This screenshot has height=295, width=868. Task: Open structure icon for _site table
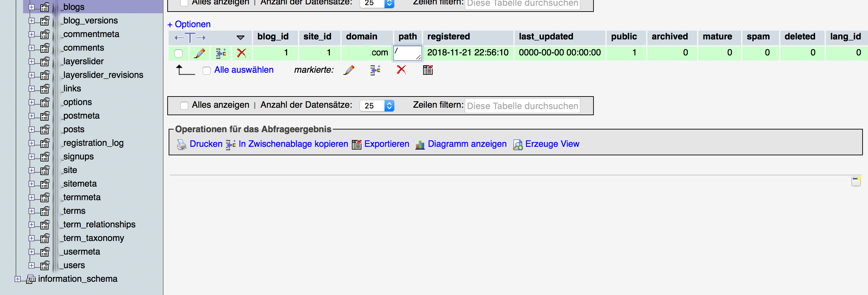pos(45,170)
